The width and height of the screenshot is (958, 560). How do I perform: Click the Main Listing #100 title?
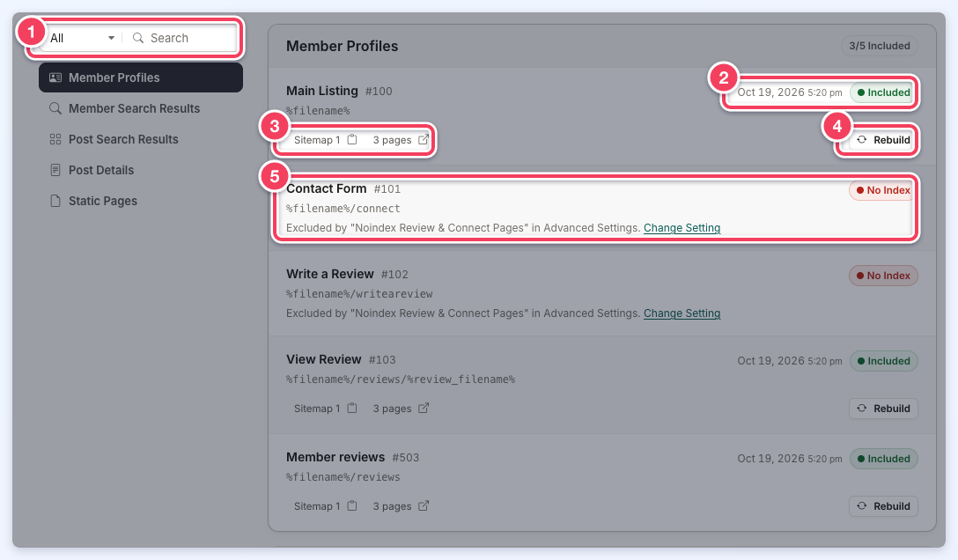(339, 91)
